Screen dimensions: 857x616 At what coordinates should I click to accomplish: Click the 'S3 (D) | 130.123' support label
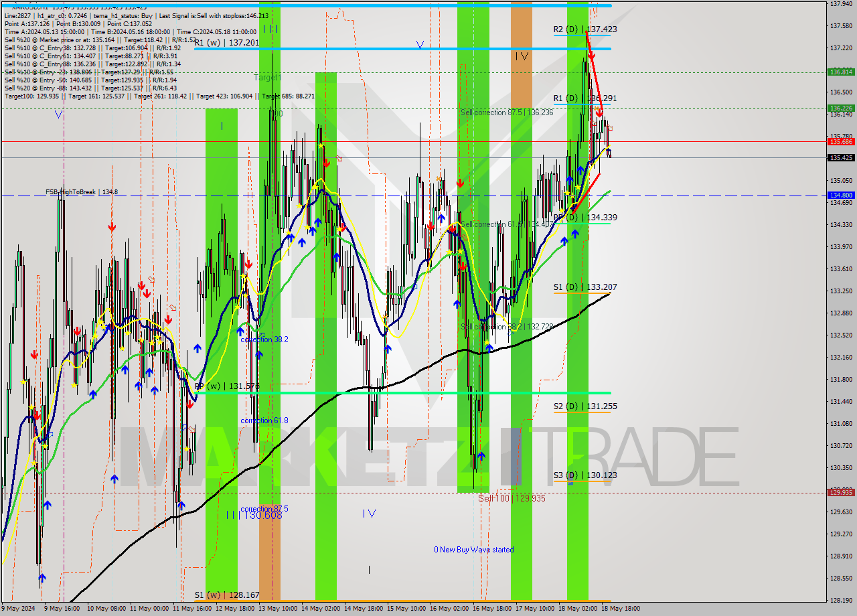585,475
